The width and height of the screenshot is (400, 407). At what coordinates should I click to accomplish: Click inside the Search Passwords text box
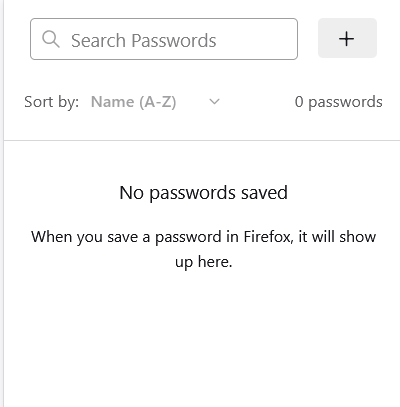point(164,39)
